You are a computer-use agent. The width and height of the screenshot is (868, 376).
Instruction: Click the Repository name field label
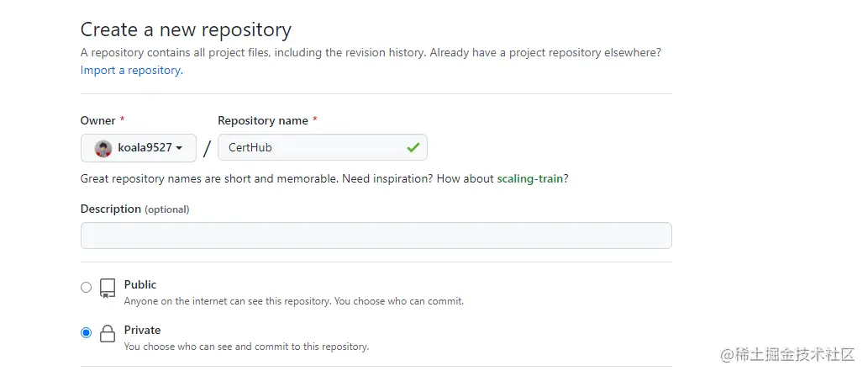[262, 120]
